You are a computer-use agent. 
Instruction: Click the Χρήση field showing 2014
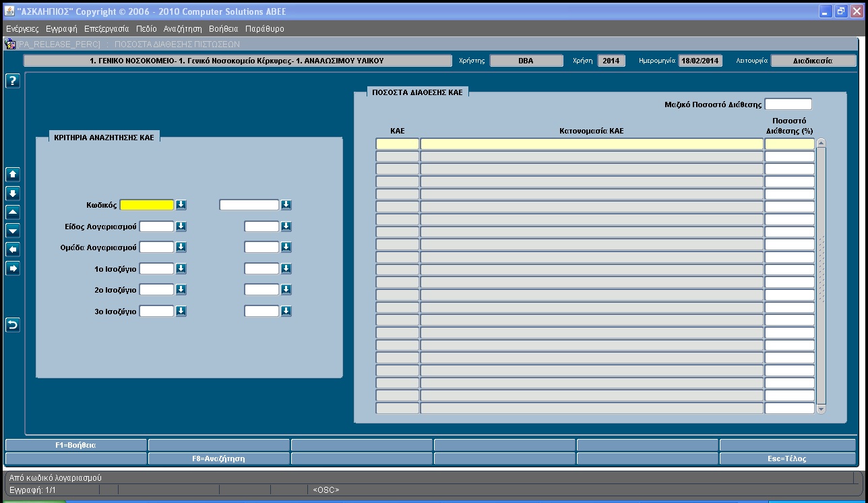[x=611, y=61]
